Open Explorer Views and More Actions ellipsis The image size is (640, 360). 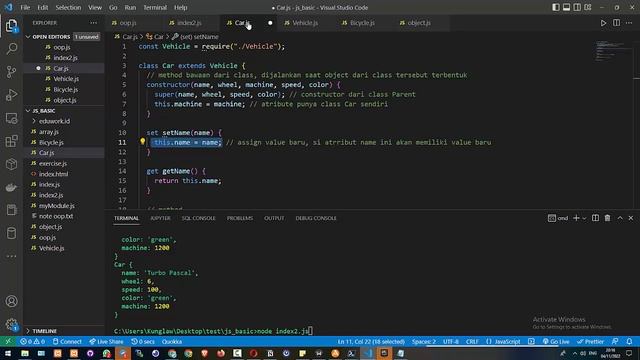pos(93,23)
